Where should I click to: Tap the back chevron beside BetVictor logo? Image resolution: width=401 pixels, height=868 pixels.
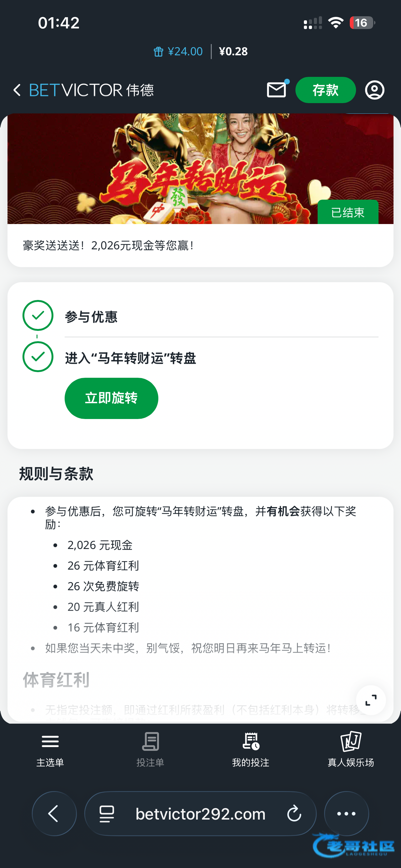coord(17,90)
